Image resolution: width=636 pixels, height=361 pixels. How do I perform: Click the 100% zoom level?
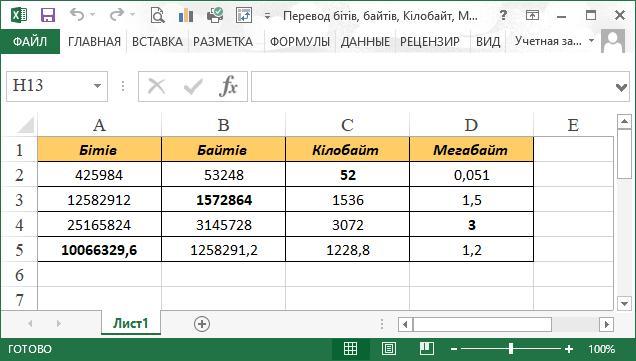click(602, 349)
